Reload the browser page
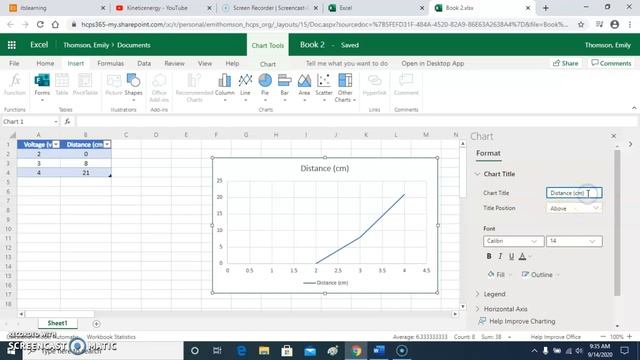 click(x=40, y=24)
